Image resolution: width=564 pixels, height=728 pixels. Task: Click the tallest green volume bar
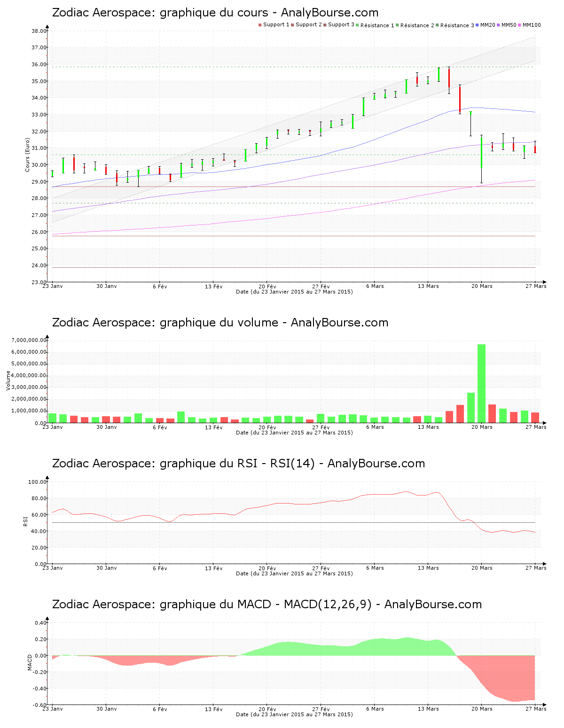482,384
